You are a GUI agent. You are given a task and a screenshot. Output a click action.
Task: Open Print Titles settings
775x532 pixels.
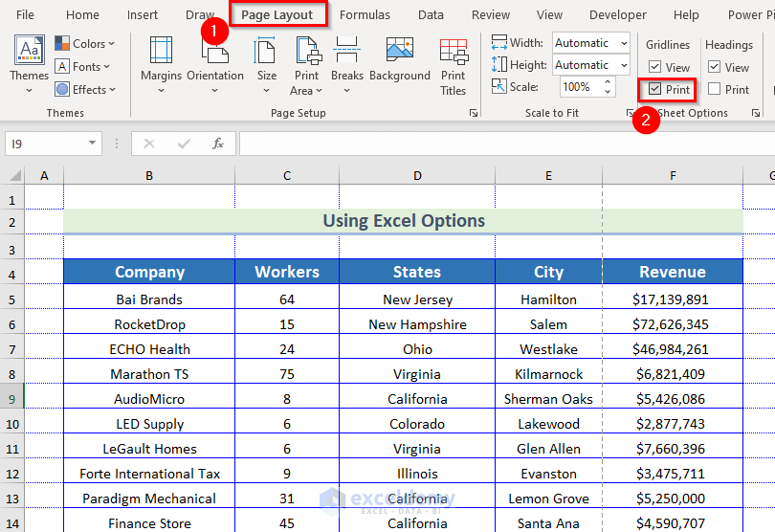(x=454, y=59)
